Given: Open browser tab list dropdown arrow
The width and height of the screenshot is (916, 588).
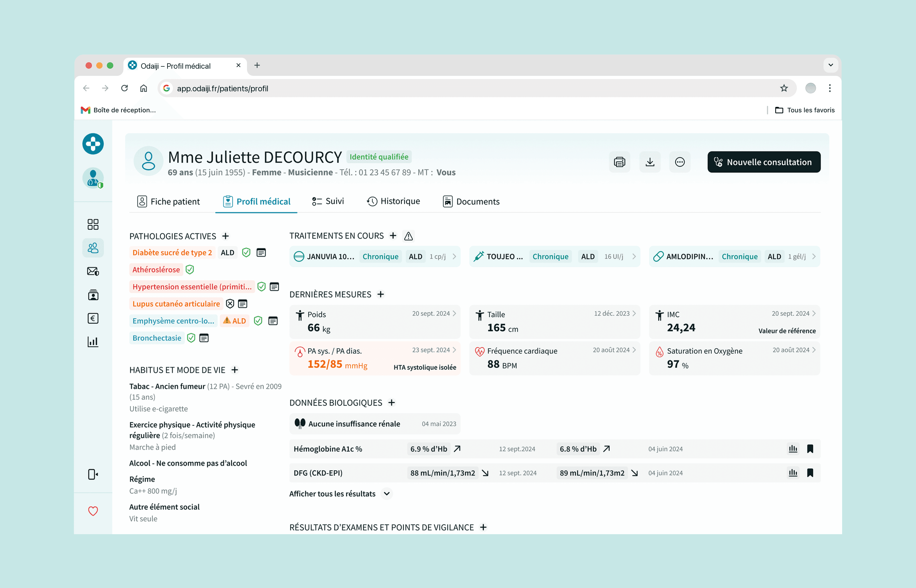Looking at the screenshot, I should (x=830, y=65).
